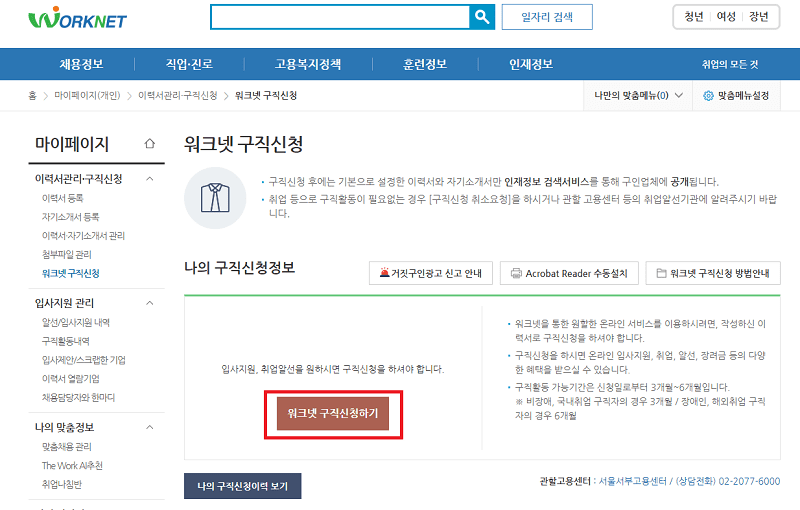Click Acrobat Reader 수동설치 button
Image resolution: width=800 pixels, height=510 pixels.
pos(569,273)
